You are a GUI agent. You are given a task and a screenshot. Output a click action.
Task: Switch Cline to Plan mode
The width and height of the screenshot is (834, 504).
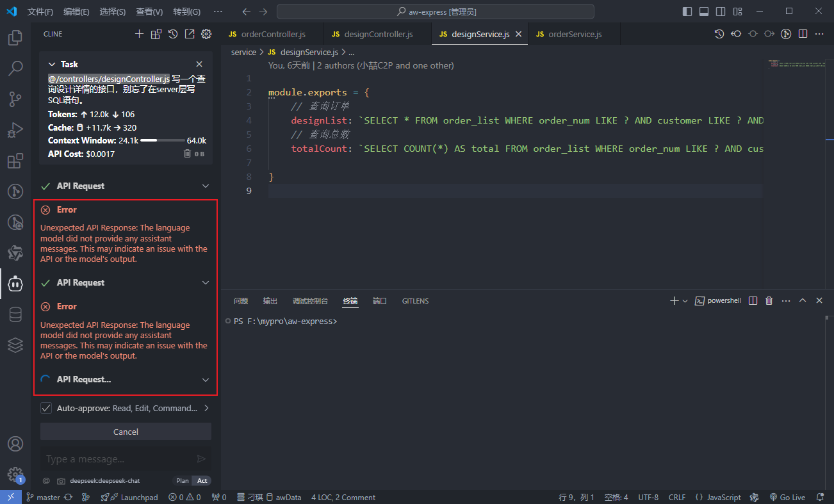(x=183, y=481)
